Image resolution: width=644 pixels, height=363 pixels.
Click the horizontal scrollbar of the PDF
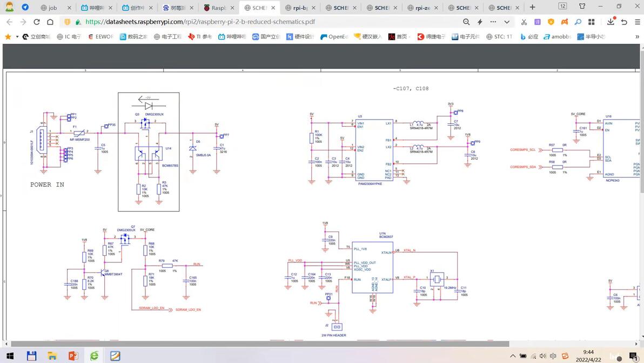click(259, 344)
